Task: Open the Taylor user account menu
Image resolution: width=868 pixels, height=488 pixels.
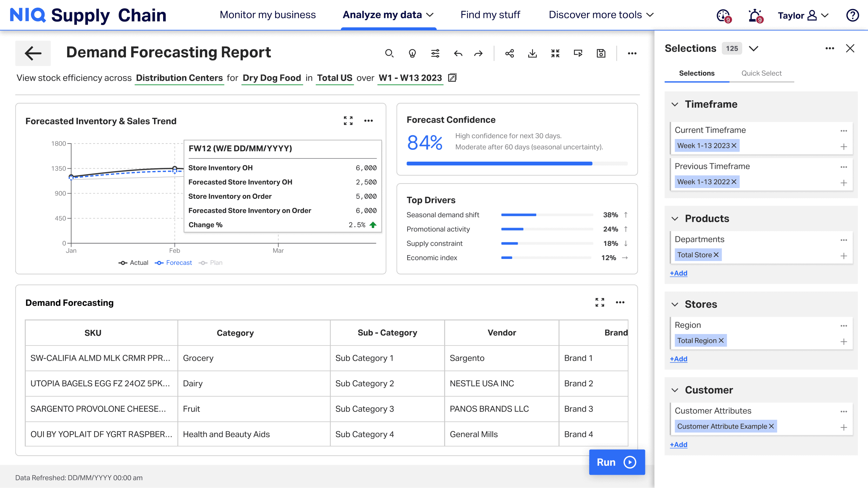Action: (803, 15)
